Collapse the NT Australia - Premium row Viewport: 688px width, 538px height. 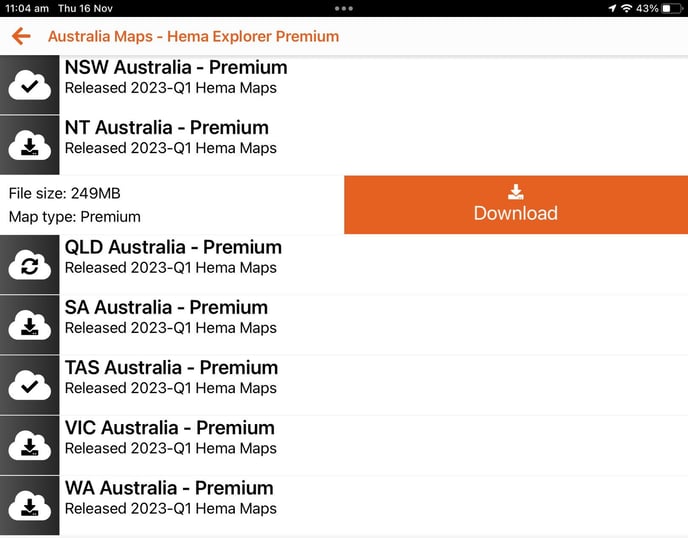pos(344,145)
